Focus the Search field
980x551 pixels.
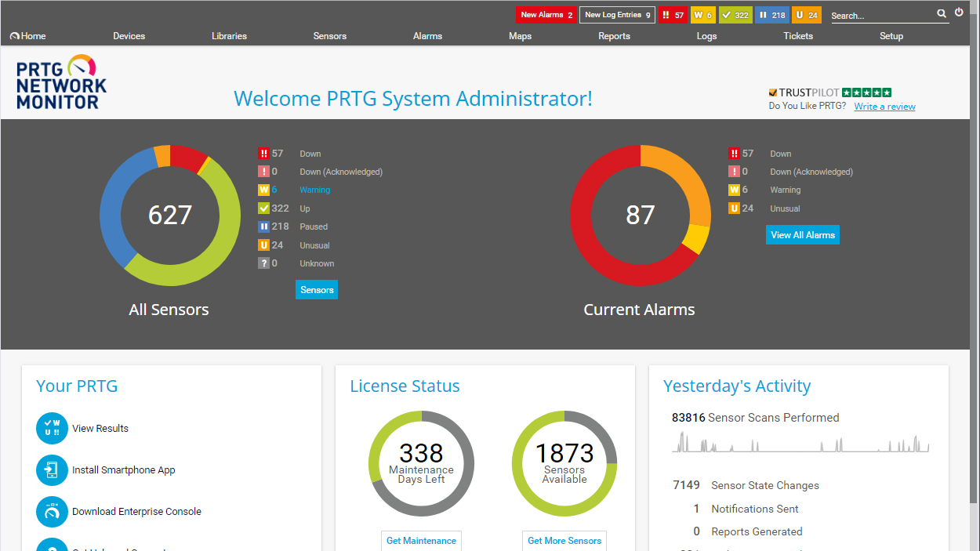[882, 16]
